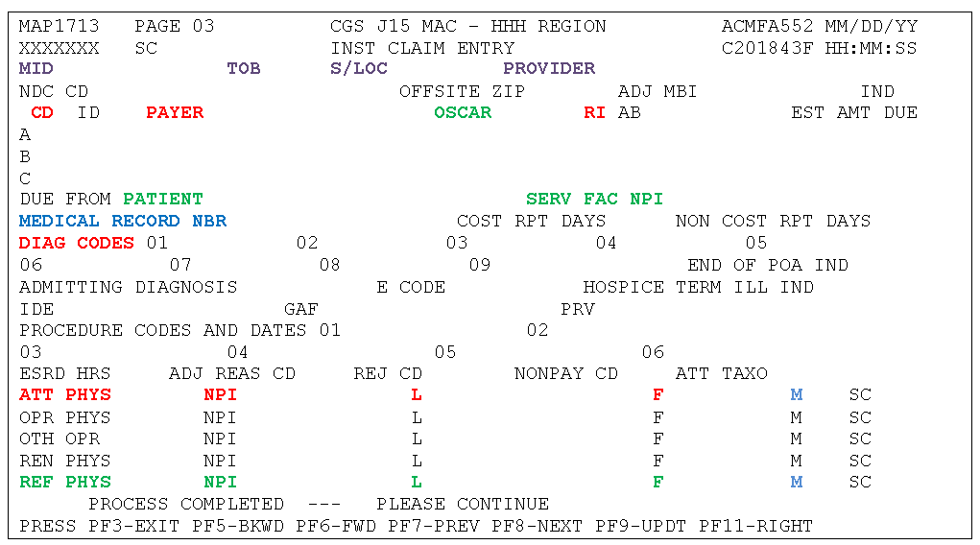Screen dimensions: 980x545
Task: Select the PROVIDER field
Action: (x=549, y=69)
